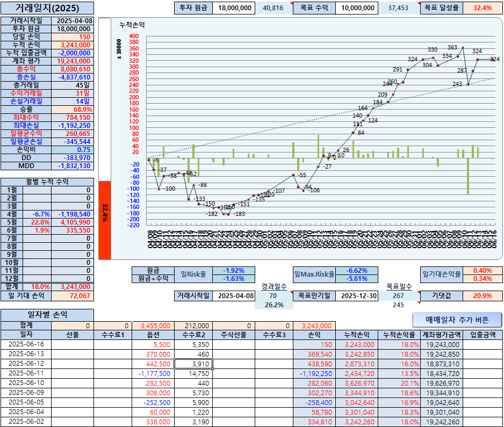Click the 입출금액 column header

click(x=483, y=335)
